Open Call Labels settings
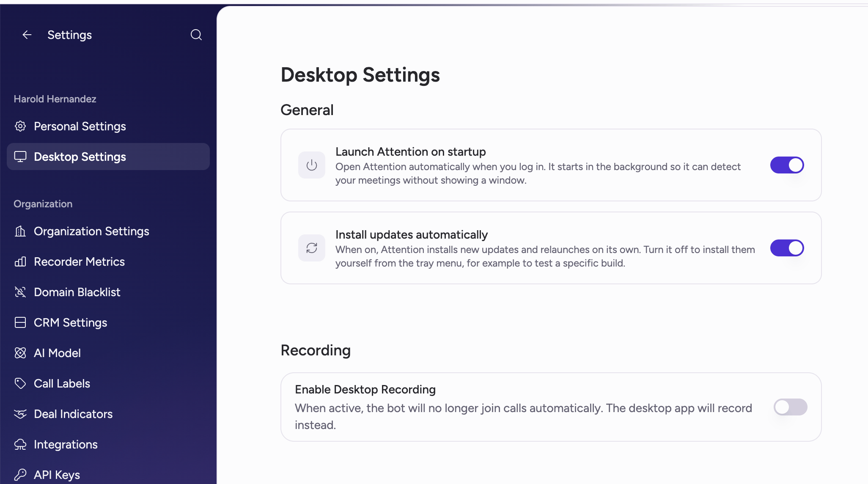The height and width of the screenshot is (484, 868). (108, 383)
